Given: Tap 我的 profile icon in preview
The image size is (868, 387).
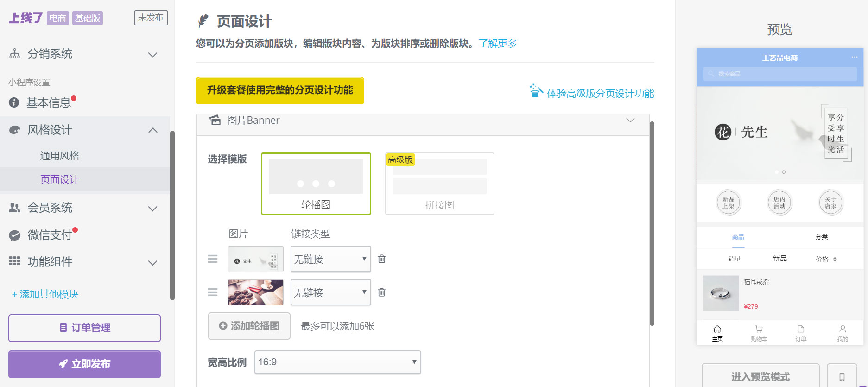Looking at the screenshot, I should pyautogui.click(x=843, y=329).
